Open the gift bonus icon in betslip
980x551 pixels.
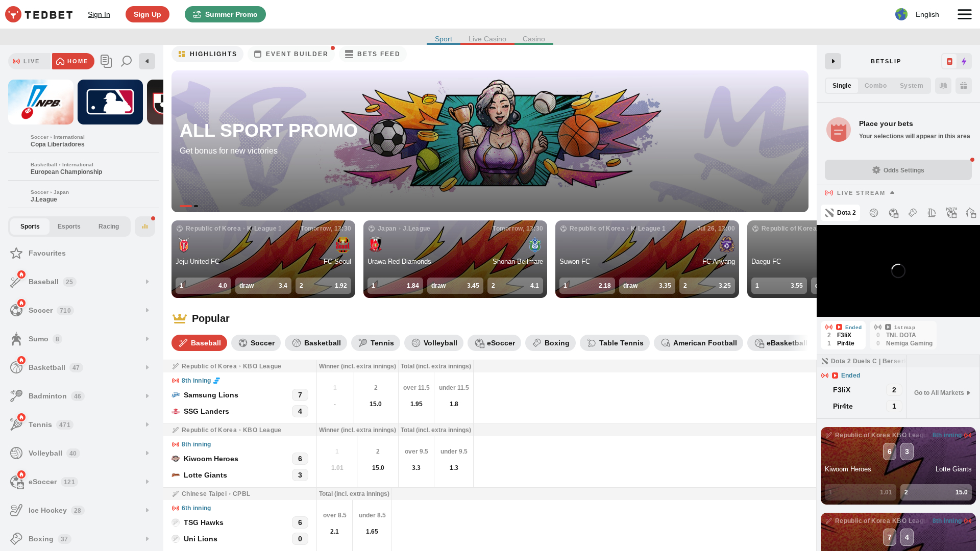click(x=963, y=86)
